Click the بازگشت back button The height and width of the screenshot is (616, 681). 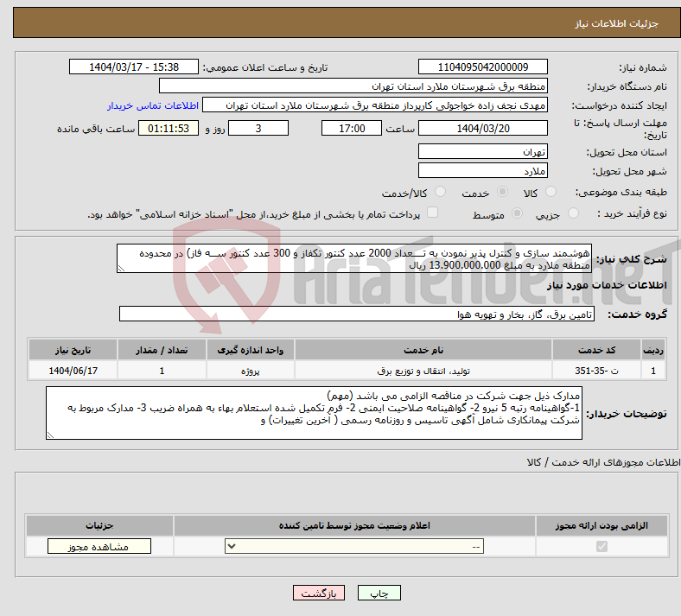click(319, 593)
